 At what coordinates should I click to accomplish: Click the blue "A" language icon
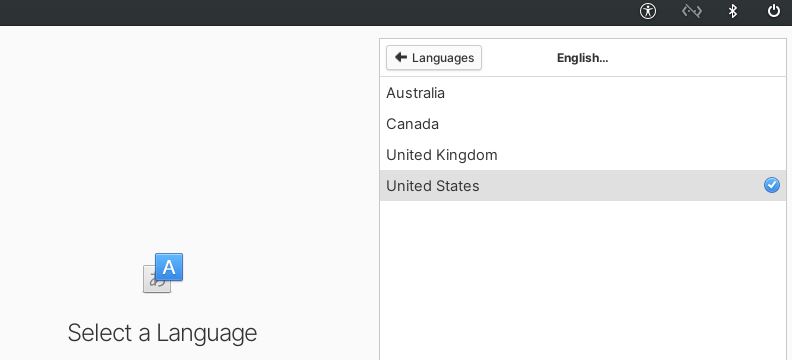coord(169,267)
